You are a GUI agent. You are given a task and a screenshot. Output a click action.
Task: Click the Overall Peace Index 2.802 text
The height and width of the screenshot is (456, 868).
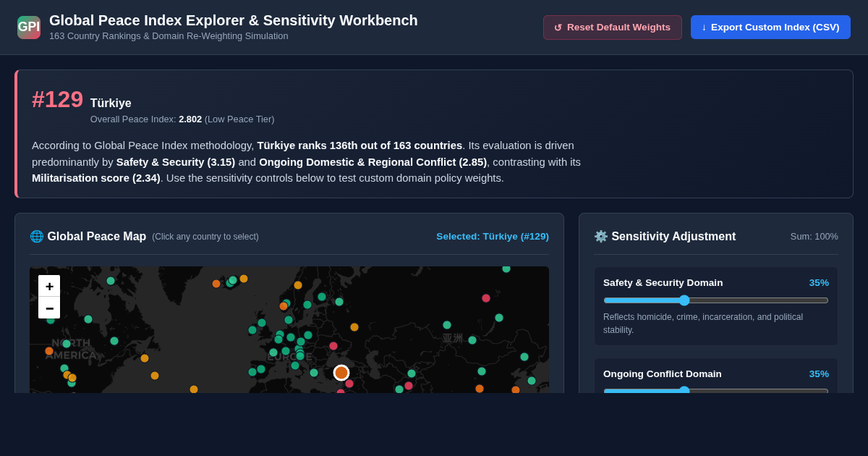(182, 119)
